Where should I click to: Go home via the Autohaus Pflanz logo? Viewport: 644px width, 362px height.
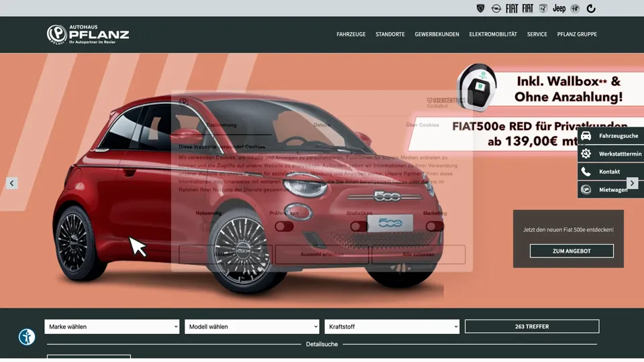tap(88, 34)
